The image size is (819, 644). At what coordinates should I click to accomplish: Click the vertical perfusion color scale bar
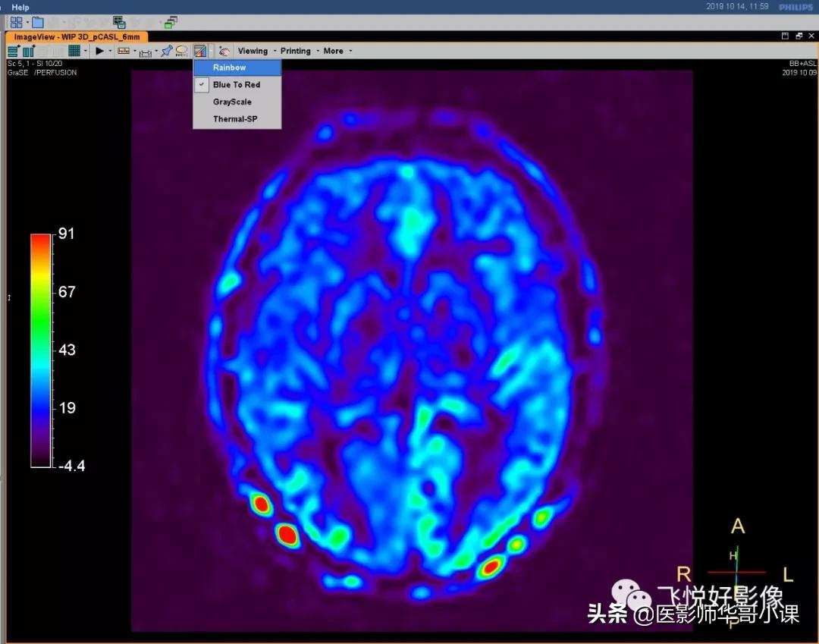(41, 350)
